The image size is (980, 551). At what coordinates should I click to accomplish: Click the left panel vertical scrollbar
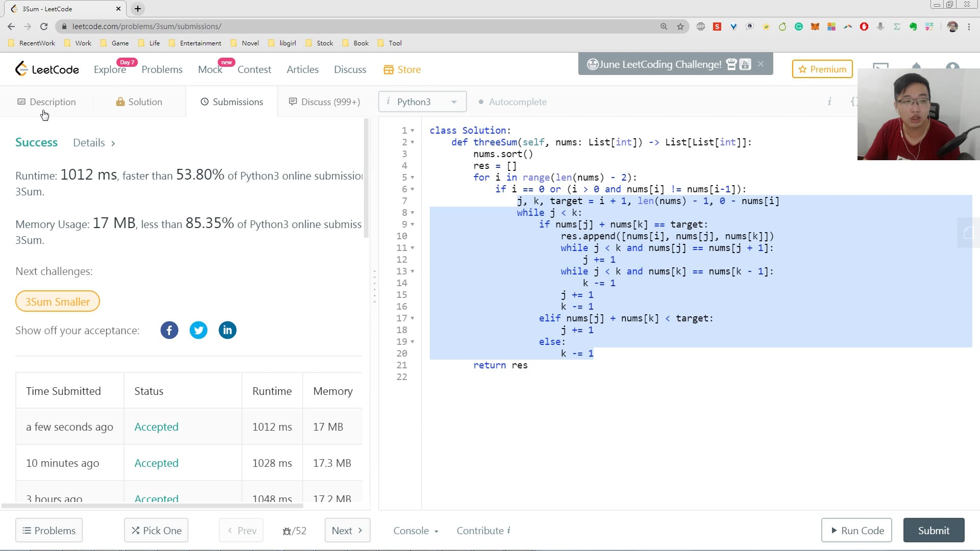pyautogui.click(x=366, y=179)
